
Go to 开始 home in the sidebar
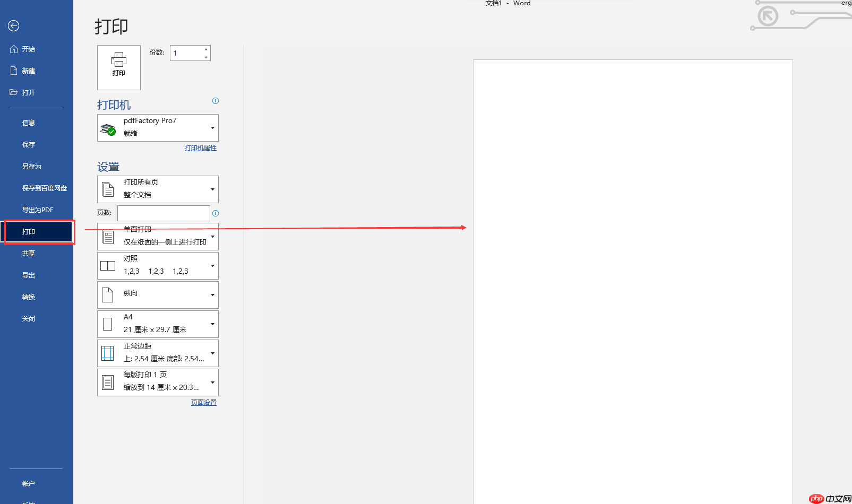pos(37,49)
